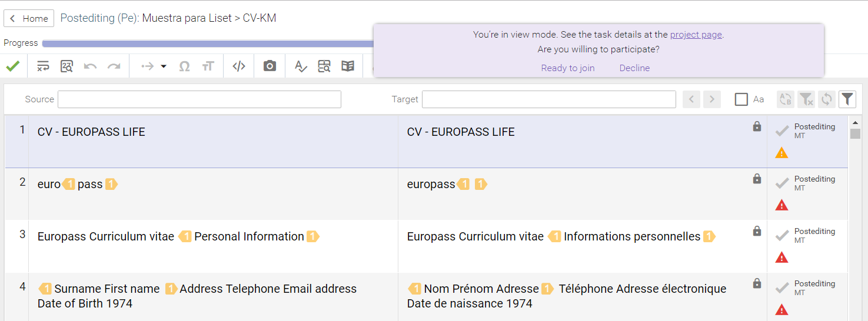868x321 pixels.
Task: Click the orange warning icon on segment 1
Action: pos(781,153)
